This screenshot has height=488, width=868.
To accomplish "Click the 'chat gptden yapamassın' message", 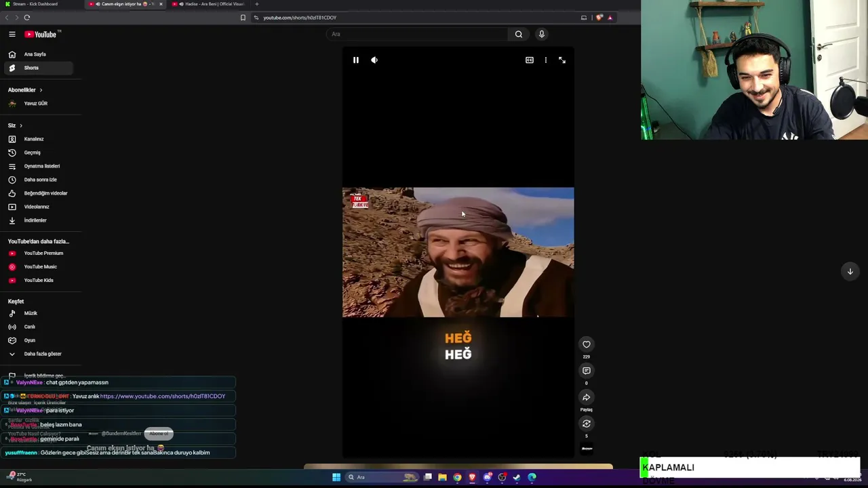I will (x=77, y=382).
